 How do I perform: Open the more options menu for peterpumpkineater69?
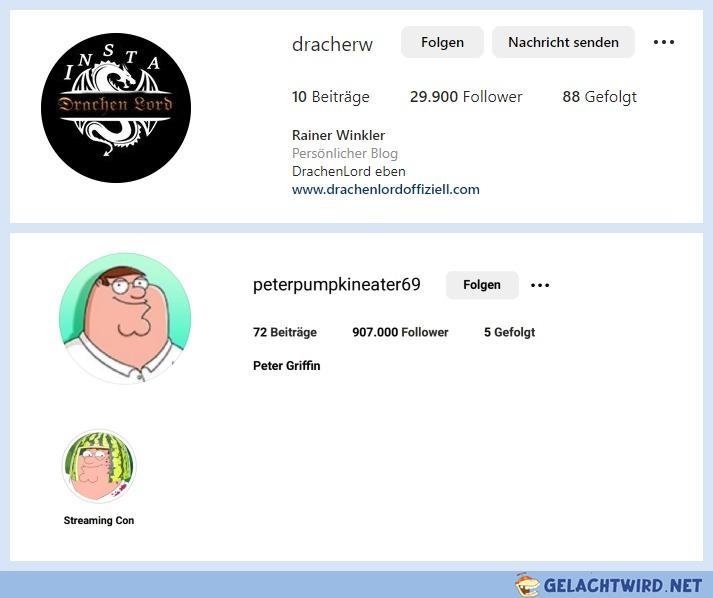[540, 285]
